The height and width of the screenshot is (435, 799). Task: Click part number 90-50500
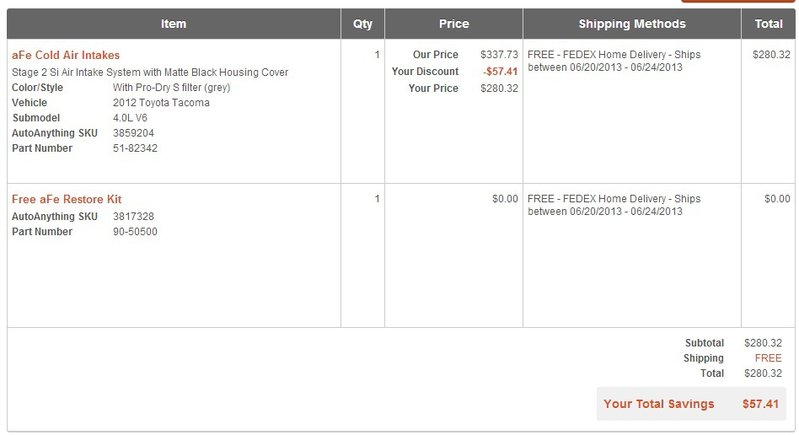point(135,232)
